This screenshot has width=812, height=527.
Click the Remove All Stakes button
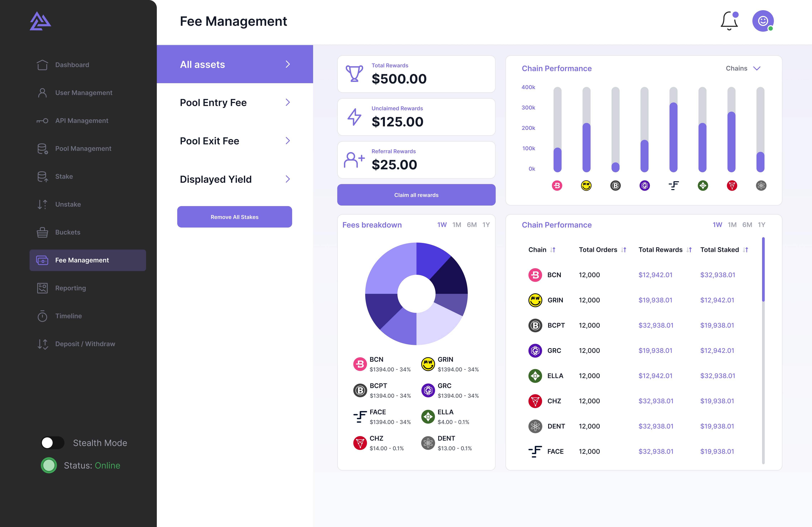click(234, 217)
